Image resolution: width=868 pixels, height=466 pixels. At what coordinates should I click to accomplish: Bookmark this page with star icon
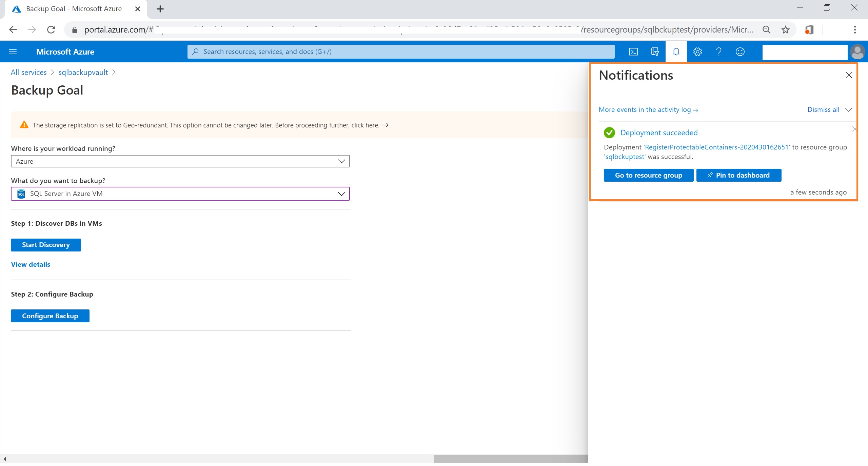pos(786,30)
